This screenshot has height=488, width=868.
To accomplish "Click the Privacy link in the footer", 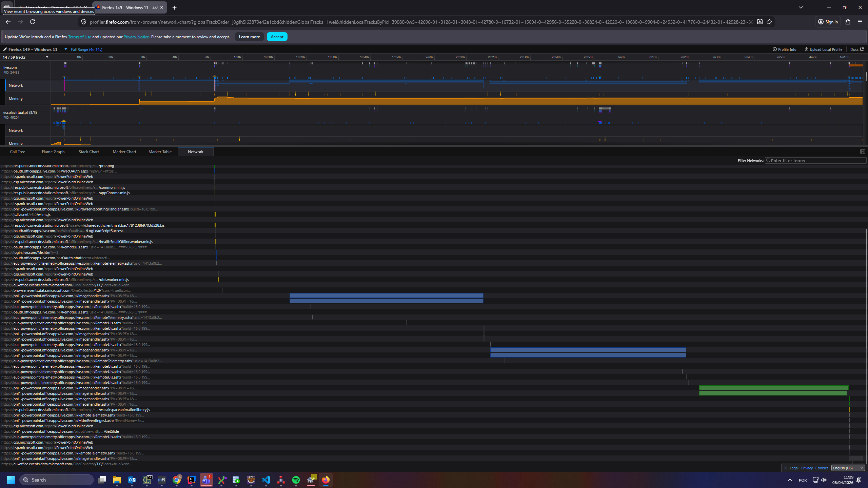I will 807,468.
